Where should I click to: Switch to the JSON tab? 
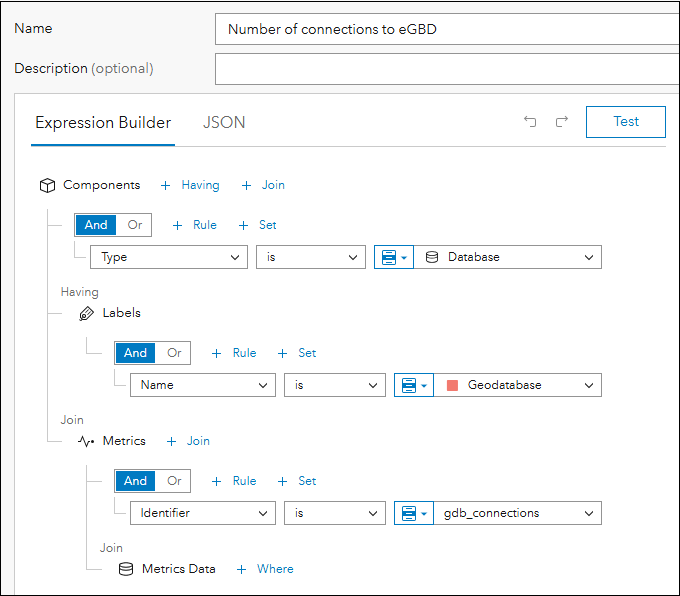[x=224, y=122]
